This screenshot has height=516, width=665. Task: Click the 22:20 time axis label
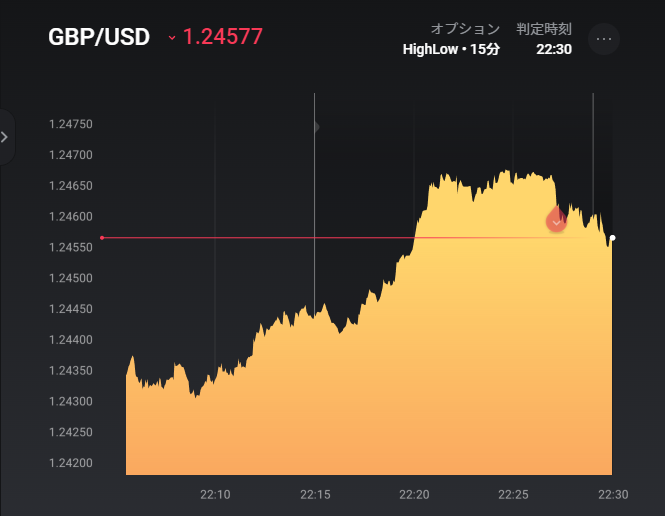pyautogui.click(x=414, y=494)
